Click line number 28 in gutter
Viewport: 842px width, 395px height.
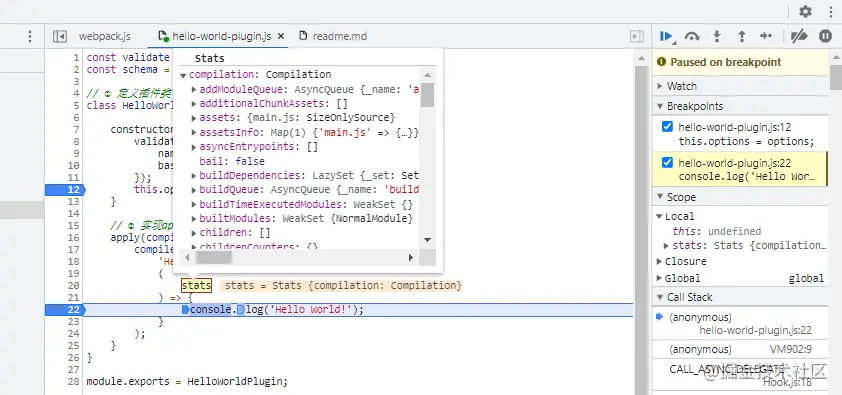click(x=74, y=382)
